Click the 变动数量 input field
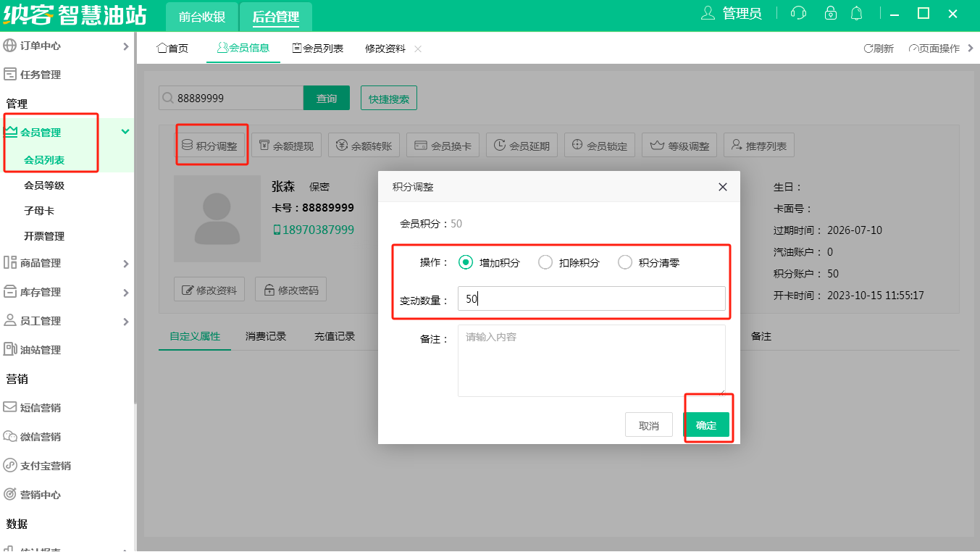 click(591, 298)
